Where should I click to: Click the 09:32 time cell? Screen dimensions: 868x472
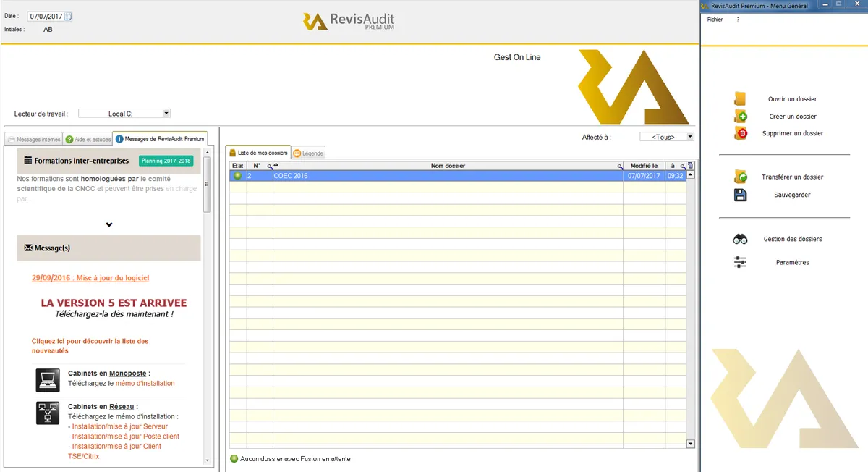coord(676,175)
